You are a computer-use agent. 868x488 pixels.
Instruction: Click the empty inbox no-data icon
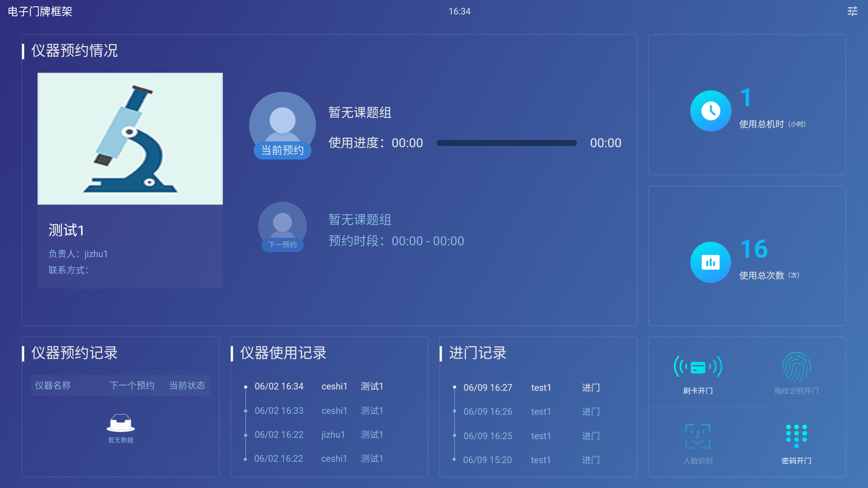pos(121,423)
